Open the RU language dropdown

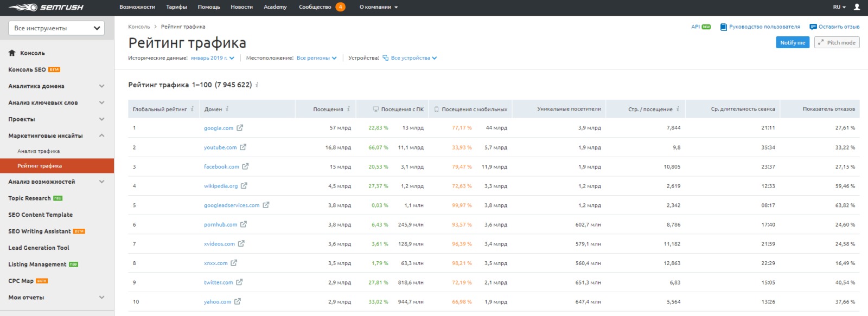coord(840,7)
